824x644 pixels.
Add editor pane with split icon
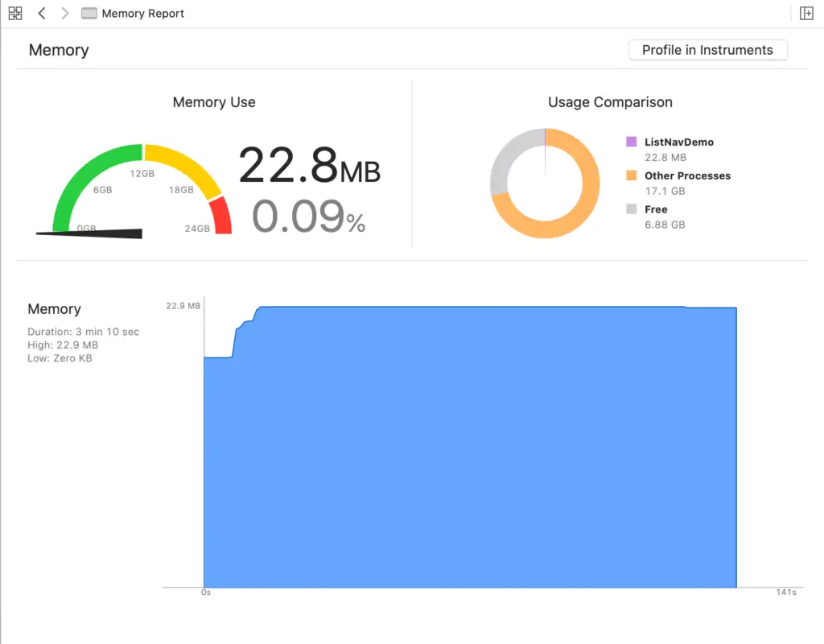pos(806,13)
